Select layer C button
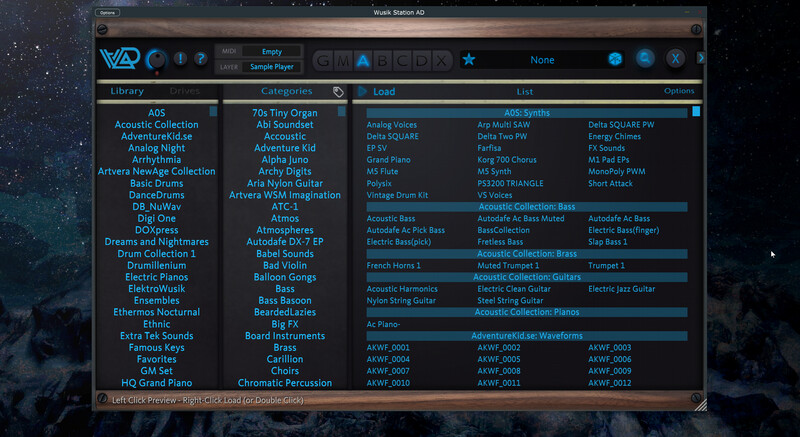Viewport: 800px width, 437px height. click(x=402, y=61)
